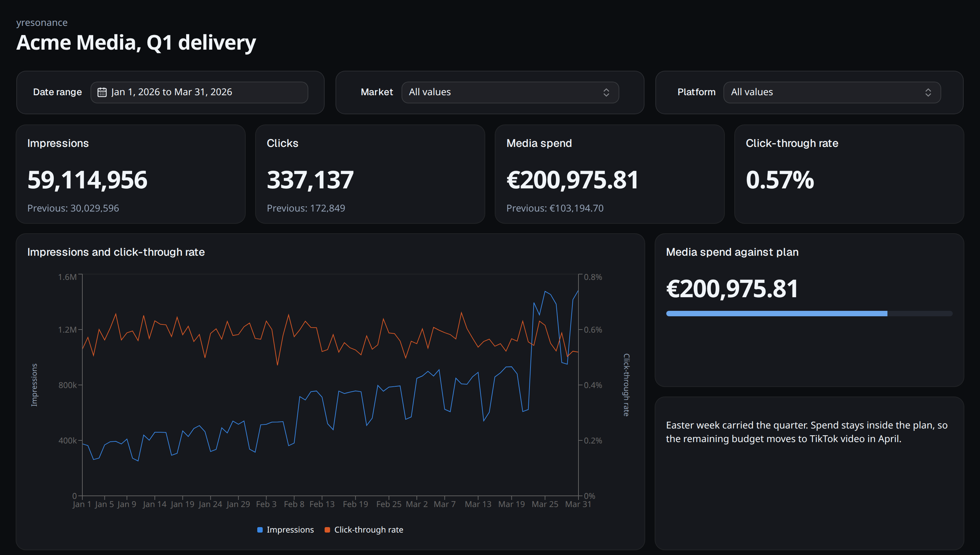Click the Impressions value 59,114,956
Image resolution: width=980 pixels, height=555 pixels.
pyautogui.click(x=87, y=180)
